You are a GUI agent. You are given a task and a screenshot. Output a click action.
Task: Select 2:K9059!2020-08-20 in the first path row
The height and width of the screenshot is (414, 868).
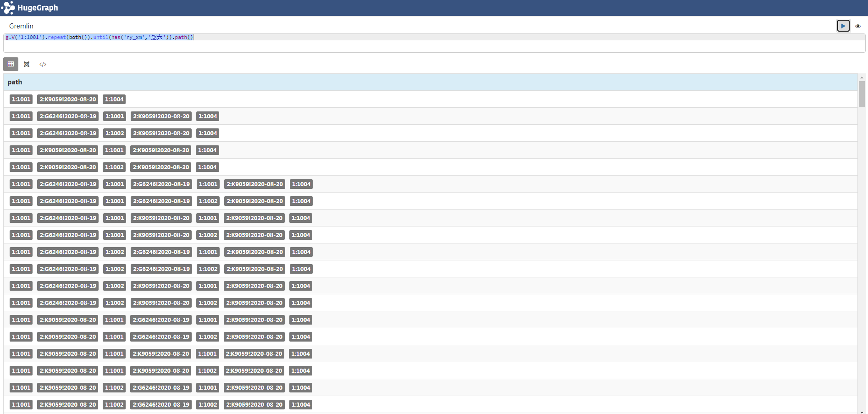click(68, 99)
